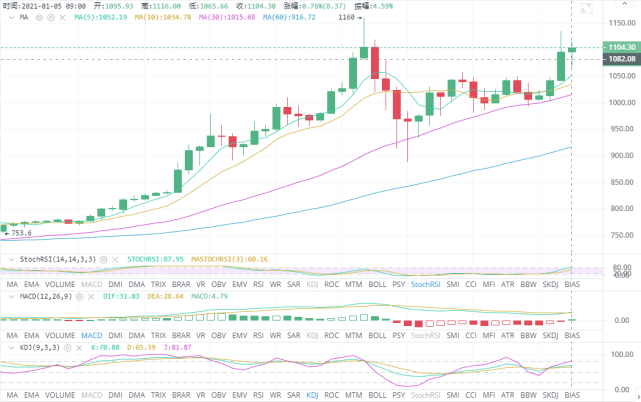This screenshot has width=641, height=402.
Task: Select BOLL in the bottom tab strip under KDJ panel
Action: coord(377,395)
